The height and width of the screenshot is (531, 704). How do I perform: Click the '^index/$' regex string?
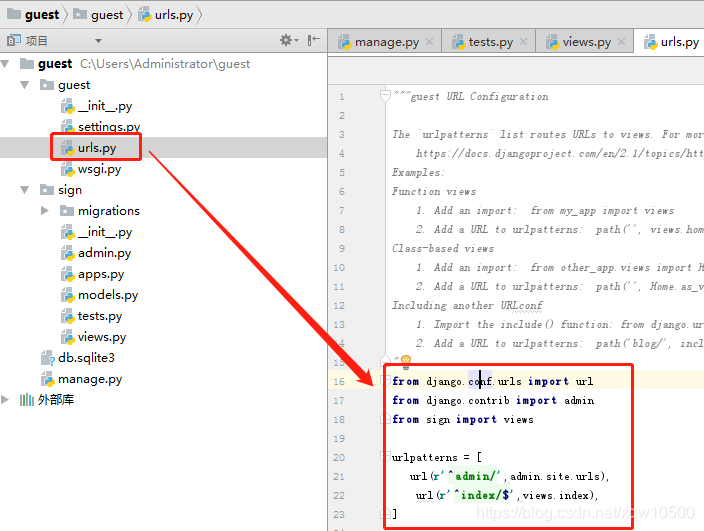tap(484, 495)
